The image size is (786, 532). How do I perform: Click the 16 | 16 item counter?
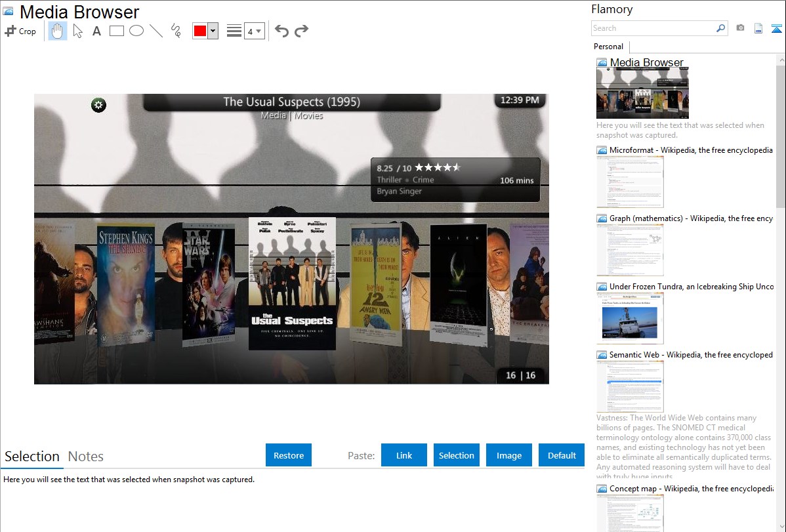[x=520, y=375]
